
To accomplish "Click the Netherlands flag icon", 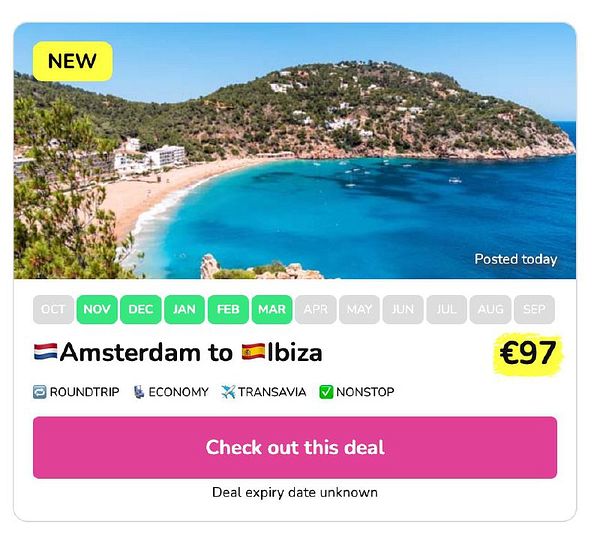I will (x=46, y=352).
